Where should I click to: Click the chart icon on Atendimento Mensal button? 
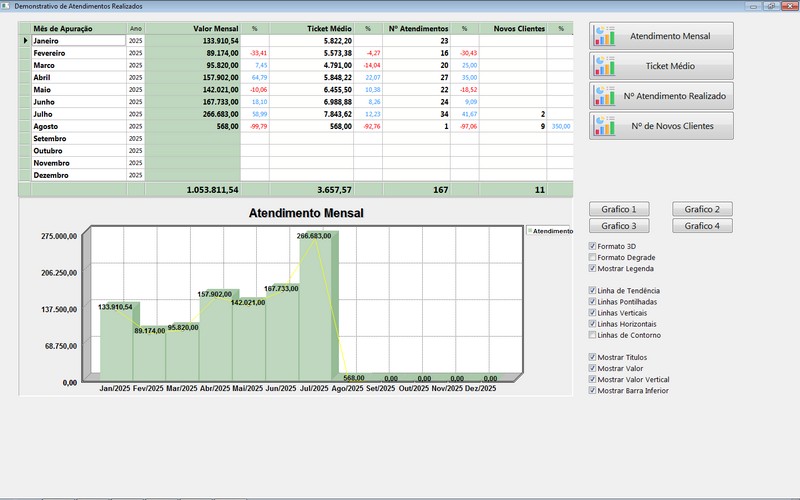pos(604,35)
